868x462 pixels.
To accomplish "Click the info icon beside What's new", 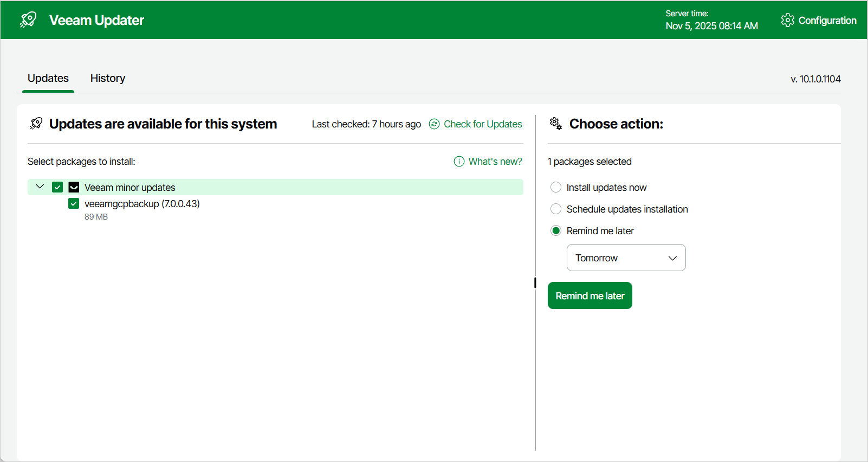I will [459, 162].
